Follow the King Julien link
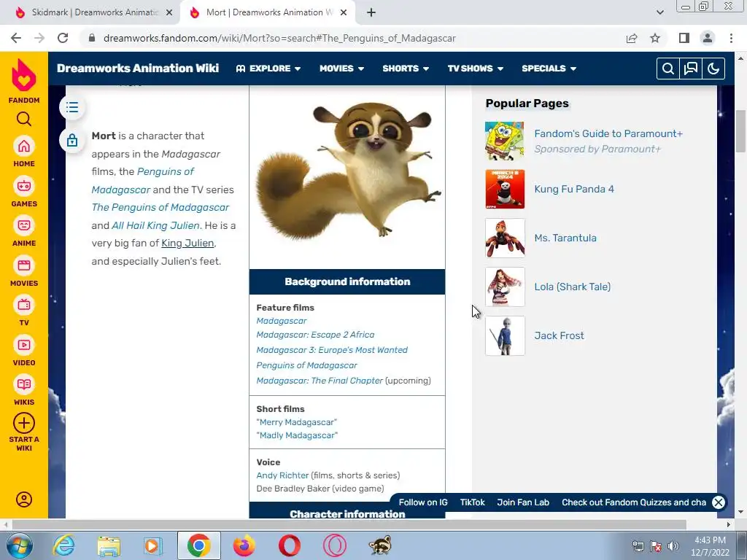747x560 pixels. point(187,243)
